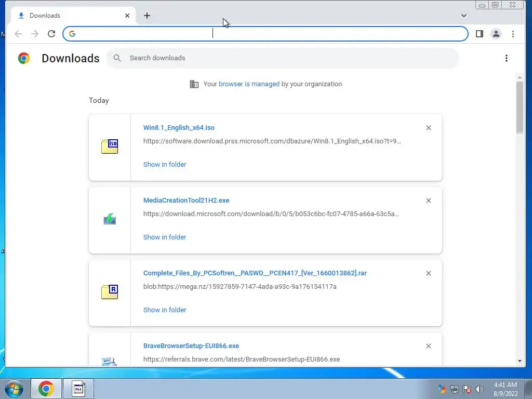532x399 pixels.
Task: Click the forward navigation arrow
Action: click(35, 34)
